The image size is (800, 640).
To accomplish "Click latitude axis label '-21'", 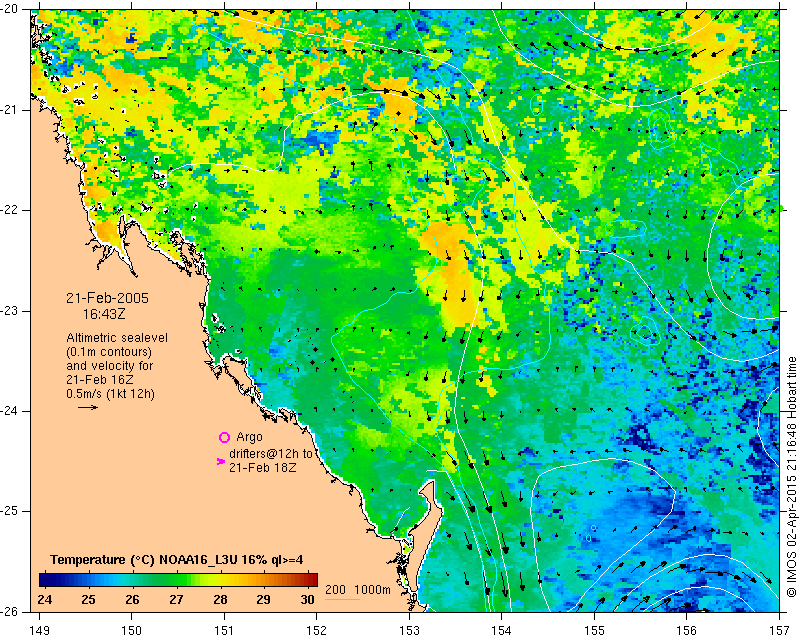I will pos(10,109).
